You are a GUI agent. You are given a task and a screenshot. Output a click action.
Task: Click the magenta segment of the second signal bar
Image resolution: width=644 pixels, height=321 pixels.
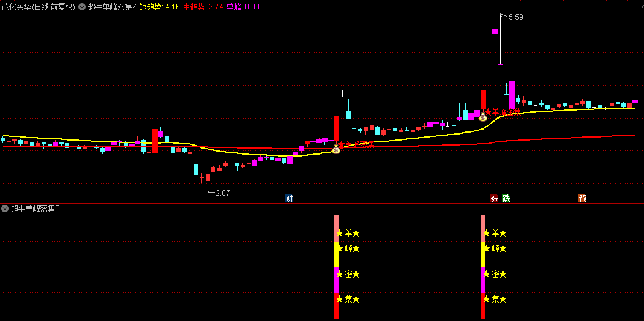tap(484, 280)
